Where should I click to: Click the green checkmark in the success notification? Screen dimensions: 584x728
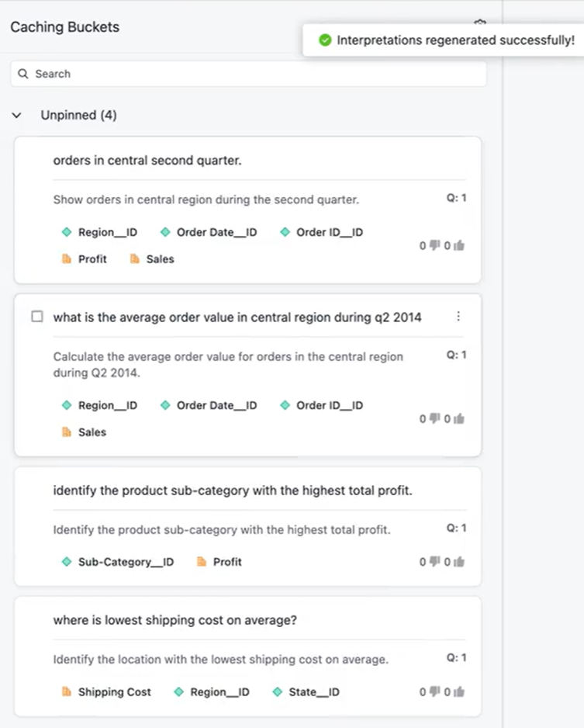(x=325, y=40)
